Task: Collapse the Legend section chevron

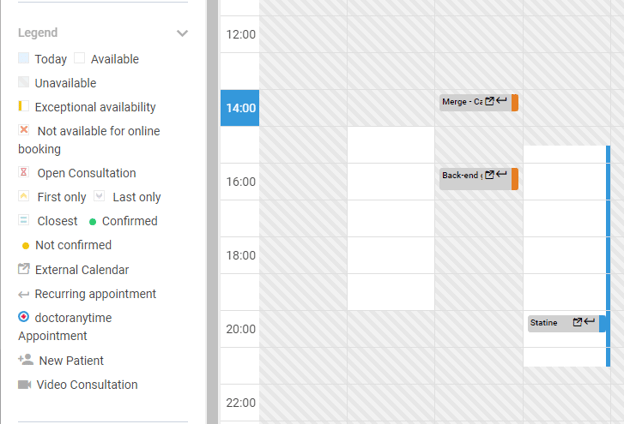Action: (x=182, y=33)
